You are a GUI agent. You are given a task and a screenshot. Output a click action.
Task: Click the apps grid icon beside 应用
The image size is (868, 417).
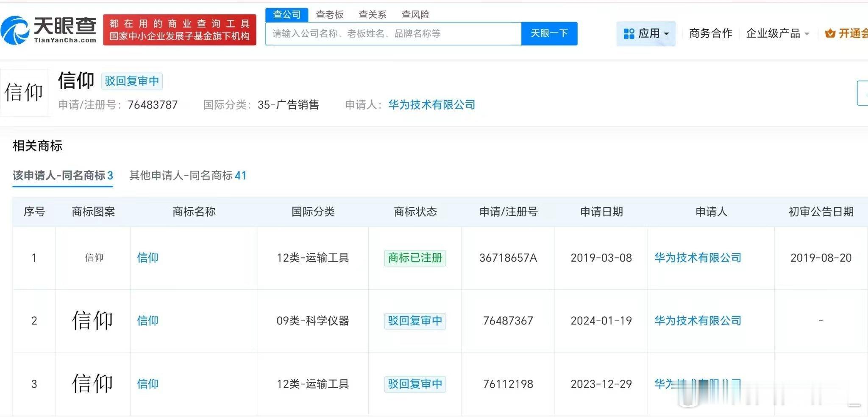coord(629,34)
